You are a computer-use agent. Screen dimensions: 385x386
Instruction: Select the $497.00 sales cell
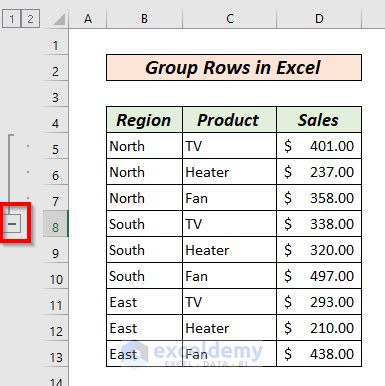319,276
